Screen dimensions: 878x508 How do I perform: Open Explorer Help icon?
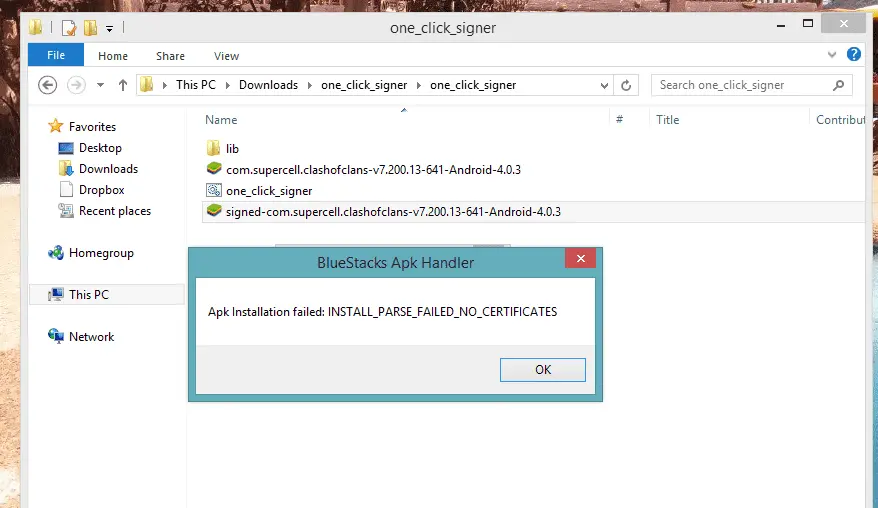pos(853,54)
